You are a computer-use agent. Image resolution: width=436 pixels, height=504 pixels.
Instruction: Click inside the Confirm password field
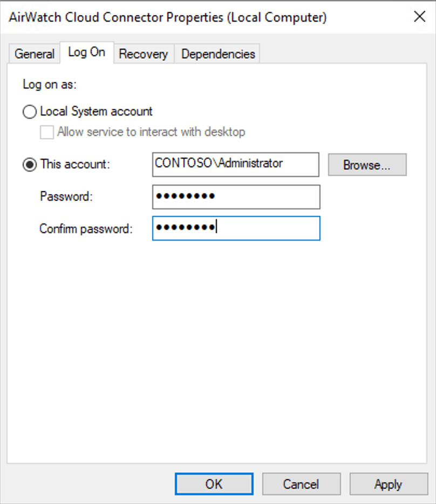tap(236, 228)
